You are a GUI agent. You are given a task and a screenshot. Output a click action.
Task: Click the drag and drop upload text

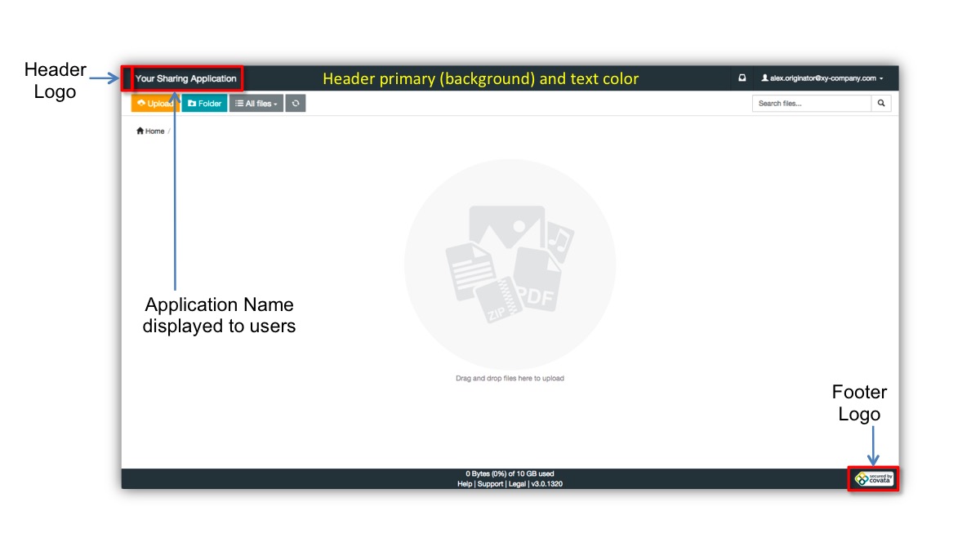point(510,379)
